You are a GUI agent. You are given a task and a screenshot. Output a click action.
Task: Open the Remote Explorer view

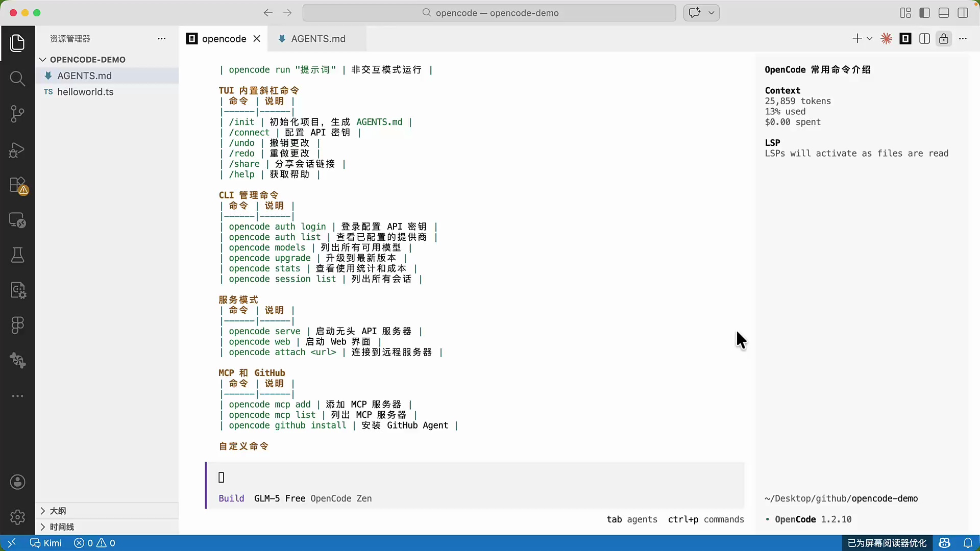17,220
